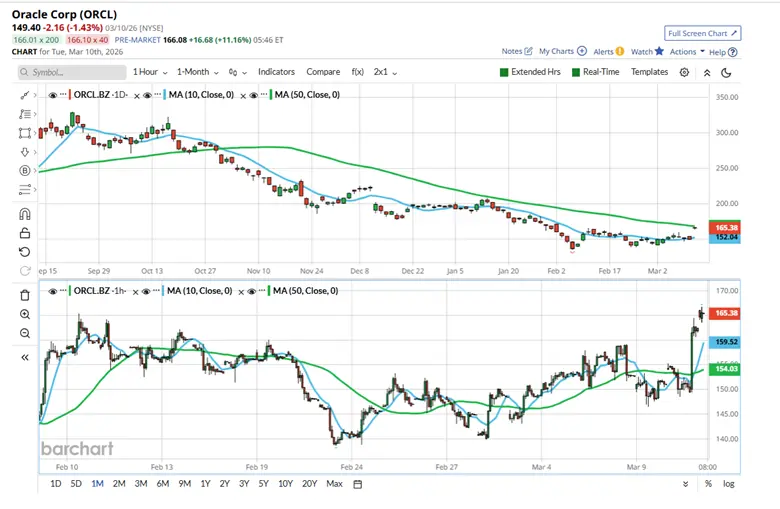
Task: Open options dots for ORCL.BZ 1h series
Action: point(63,290)
